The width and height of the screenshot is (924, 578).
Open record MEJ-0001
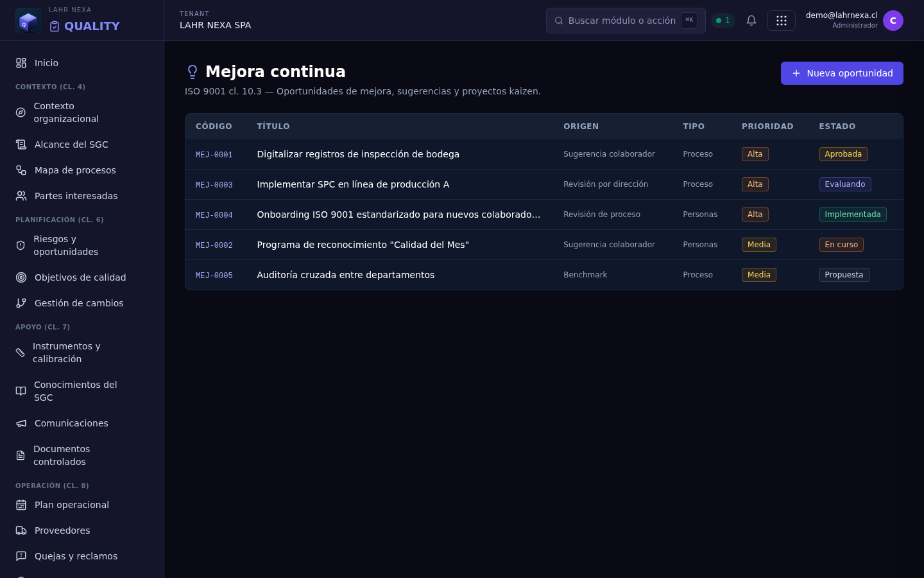coord(214,155)
